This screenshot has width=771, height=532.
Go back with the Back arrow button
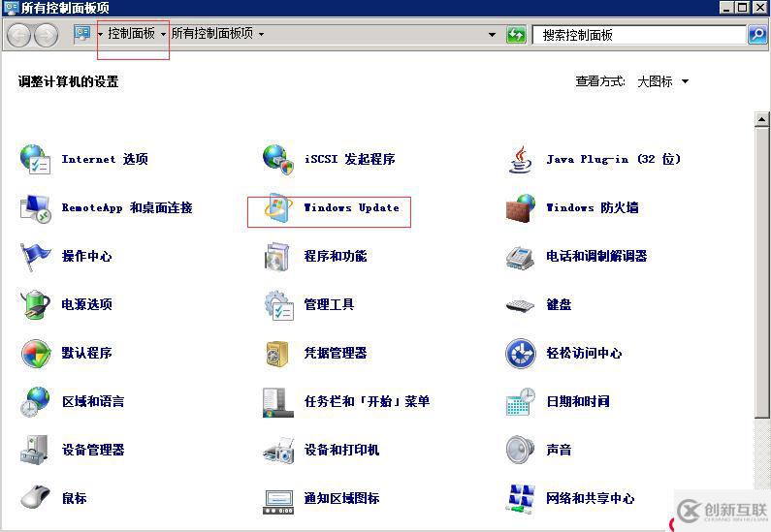tap(19, 35)
